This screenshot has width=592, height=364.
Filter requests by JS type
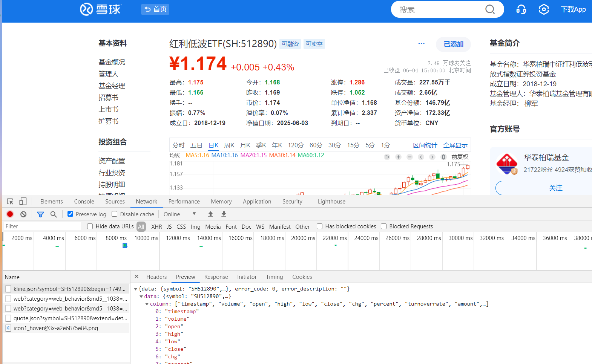point(169,226)
